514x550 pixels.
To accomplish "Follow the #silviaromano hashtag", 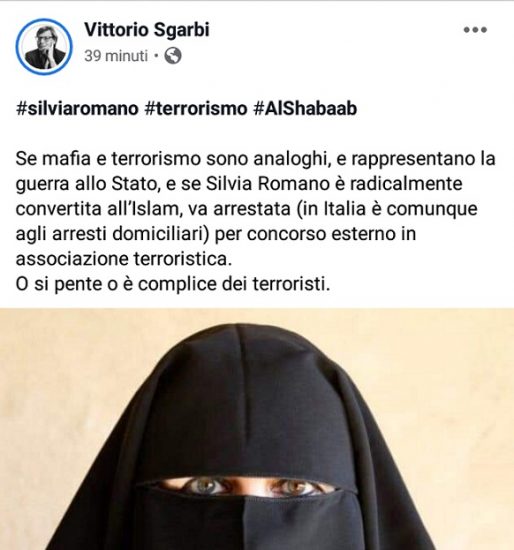I will pyautogui.click(x=77, y=108).
